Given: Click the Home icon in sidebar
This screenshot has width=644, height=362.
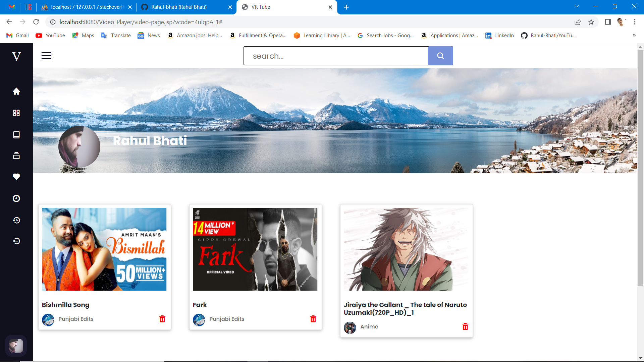Looking at the screenshot, I should [16, 91].
